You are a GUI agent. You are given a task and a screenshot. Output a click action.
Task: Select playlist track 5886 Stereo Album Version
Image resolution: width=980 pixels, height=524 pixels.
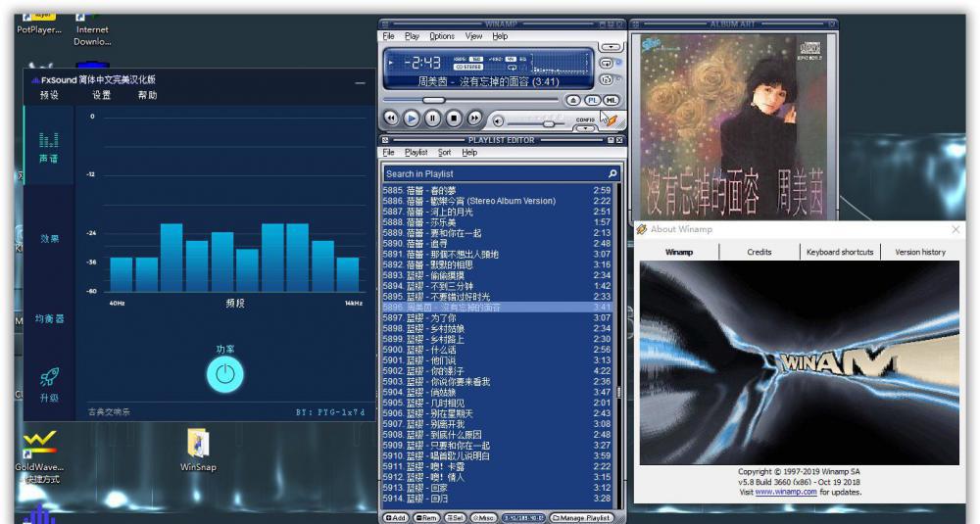click(x=497, y=201)
